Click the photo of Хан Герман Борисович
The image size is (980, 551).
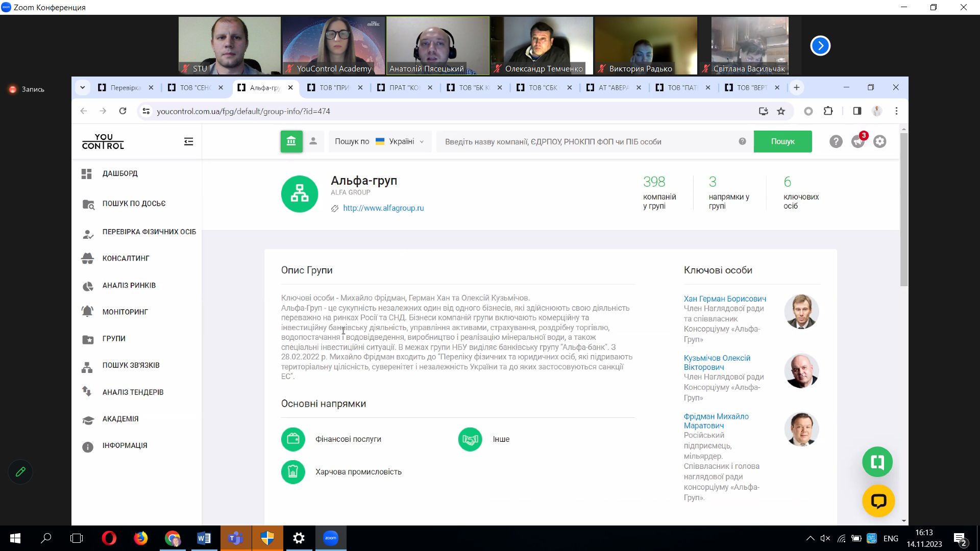click(x=801, y=312)
